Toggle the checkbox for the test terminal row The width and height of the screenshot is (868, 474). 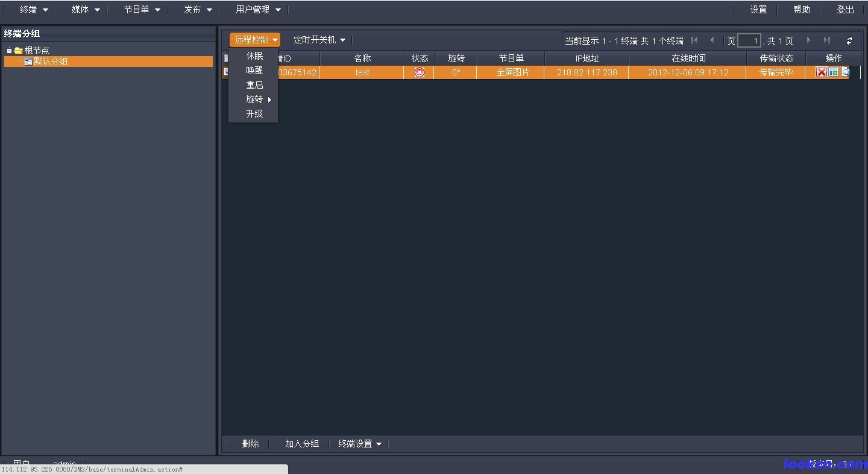(226, 72)
